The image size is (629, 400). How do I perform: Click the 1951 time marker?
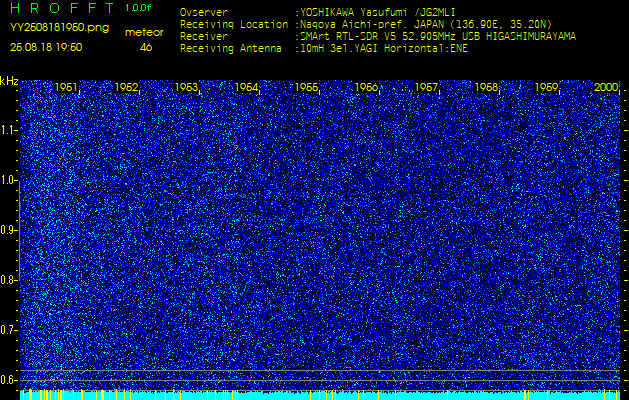(66, 87)
